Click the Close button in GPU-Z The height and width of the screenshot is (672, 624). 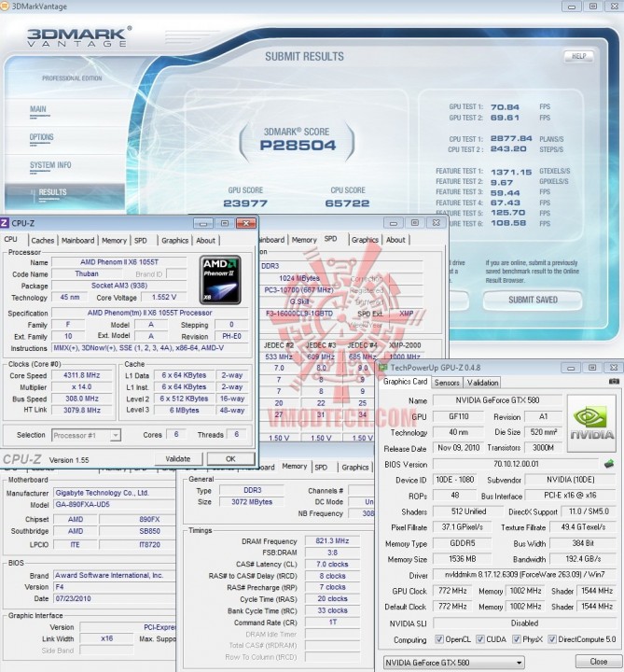598,662
